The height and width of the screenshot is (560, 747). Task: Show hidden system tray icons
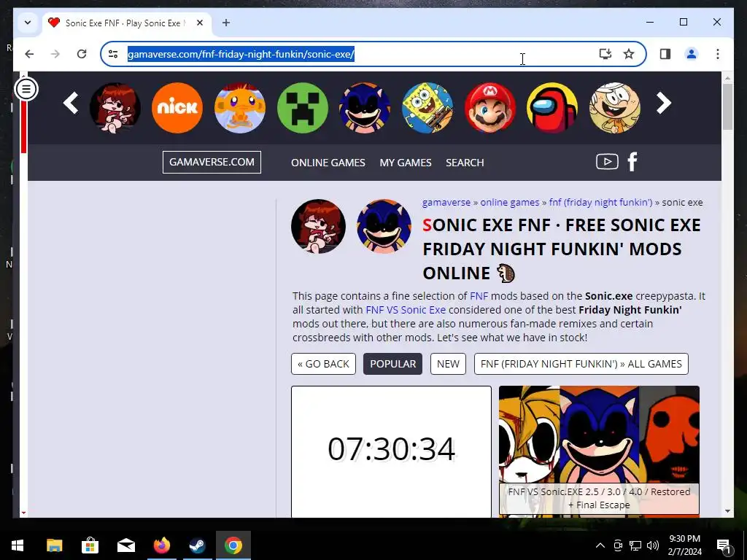(600, 545)
